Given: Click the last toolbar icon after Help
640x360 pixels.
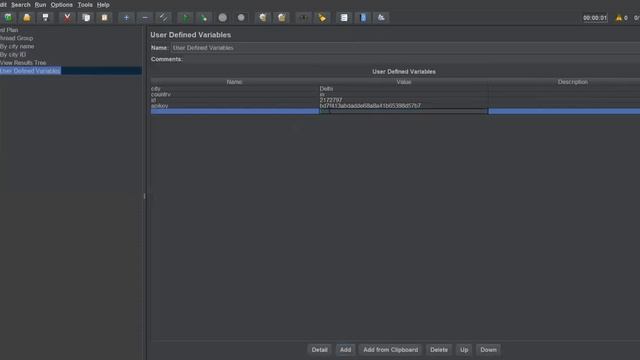Looking at the screenshot, I should coord(381,18).
